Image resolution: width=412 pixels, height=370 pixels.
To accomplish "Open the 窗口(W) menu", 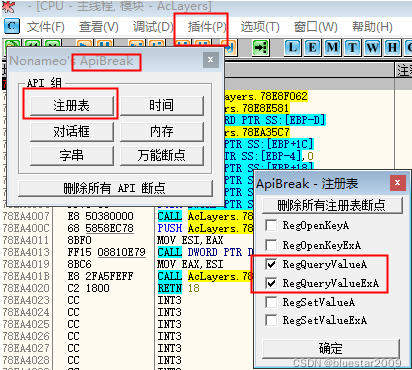I will pos(315,27).
